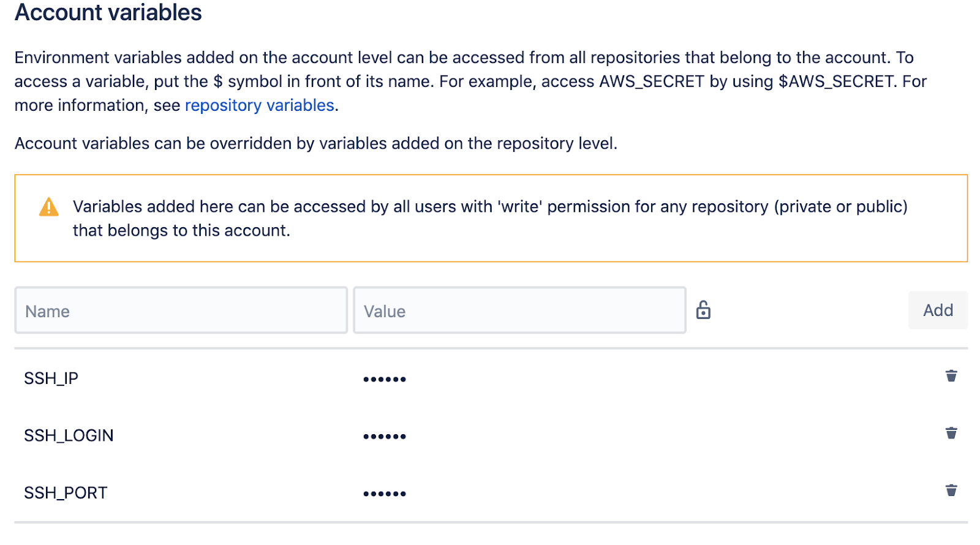
Task: Delete the SSH_IP variable using trash icon
Action: pyautogui.click(x=951, y=377)
